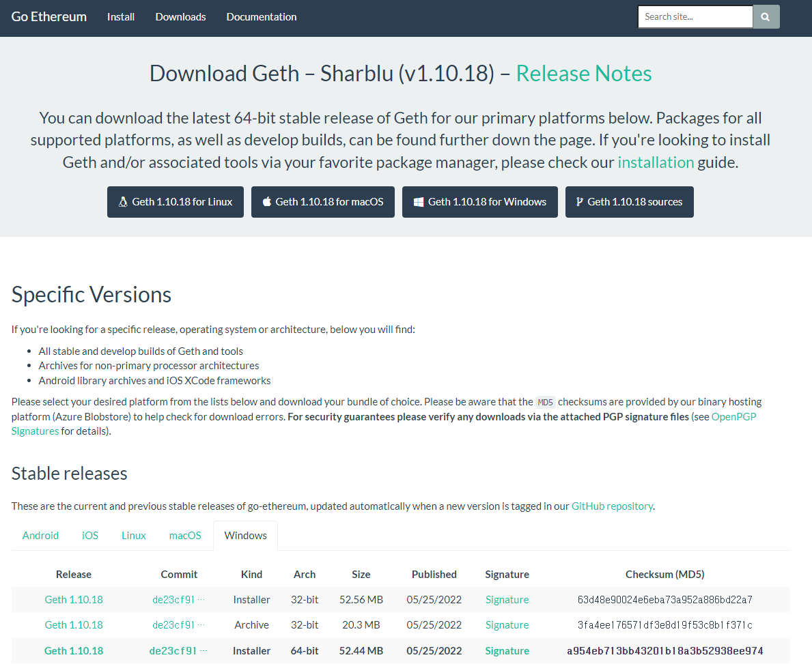Click the 20.3 MB size cell
The height and width of the screenshot is (664, 812).
click(361, 625)
